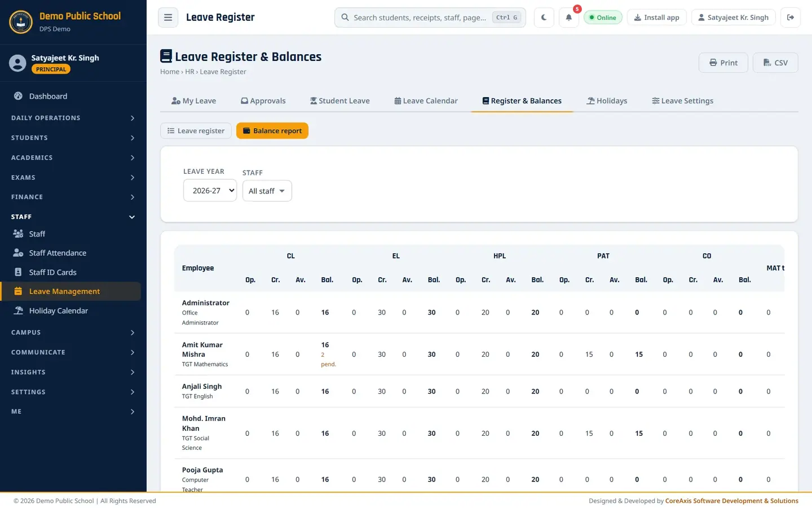Switch to dark mode moon icon
This screenshot has height=508, width=812.
(x=544, y=17)
